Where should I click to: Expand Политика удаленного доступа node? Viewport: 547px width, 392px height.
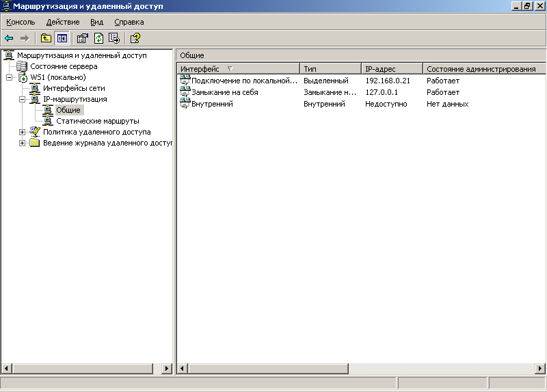click(23, 132)
